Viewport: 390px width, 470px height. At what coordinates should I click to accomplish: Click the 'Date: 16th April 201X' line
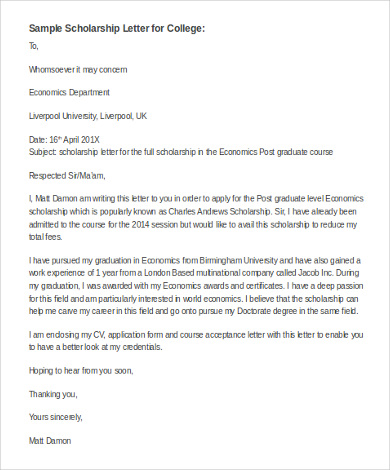click(x=64, y=139)
